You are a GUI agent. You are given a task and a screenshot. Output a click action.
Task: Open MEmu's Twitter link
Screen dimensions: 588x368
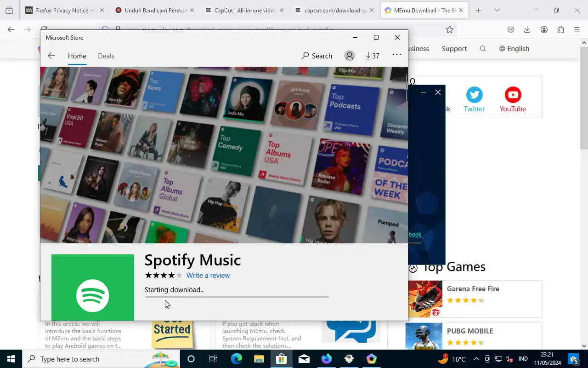474,100
